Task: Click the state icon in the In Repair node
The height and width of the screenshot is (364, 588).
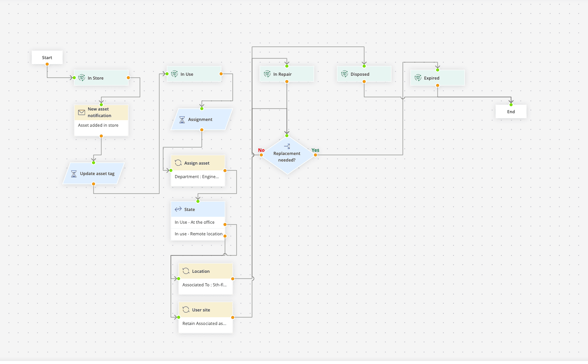Action: tap(267, 74)
